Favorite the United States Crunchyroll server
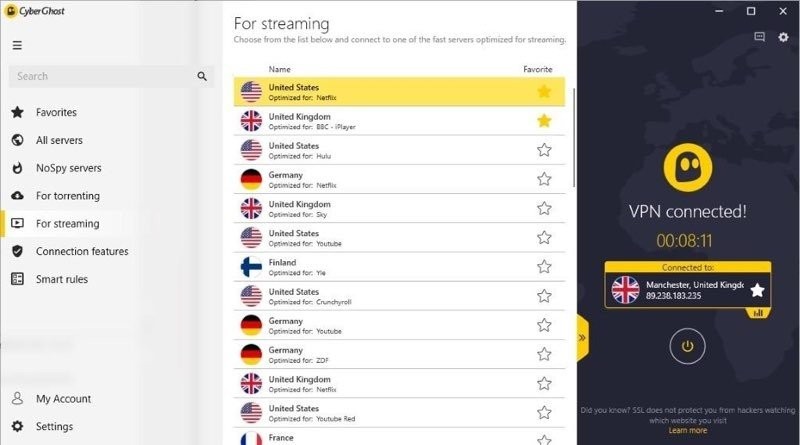 click(x=544, y=296)
